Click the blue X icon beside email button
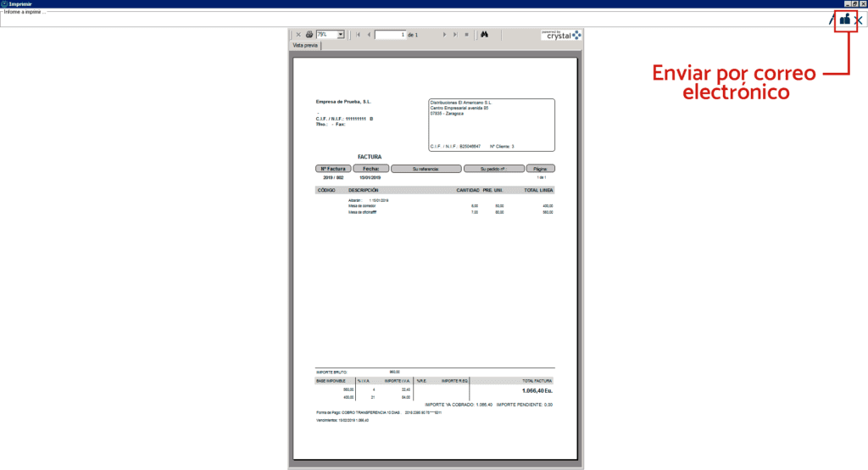 coord(859,20)
